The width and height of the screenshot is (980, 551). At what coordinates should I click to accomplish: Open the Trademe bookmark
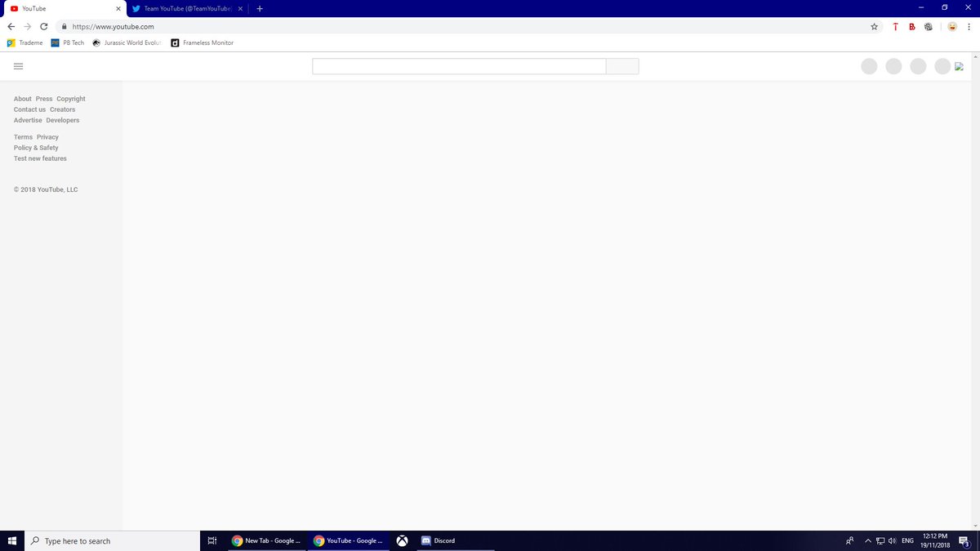pos(24,42)
